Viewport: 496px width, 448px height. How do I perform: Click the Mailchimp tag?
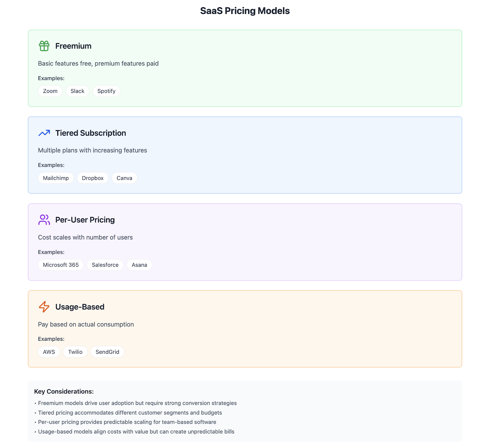(x=56, y=178)
